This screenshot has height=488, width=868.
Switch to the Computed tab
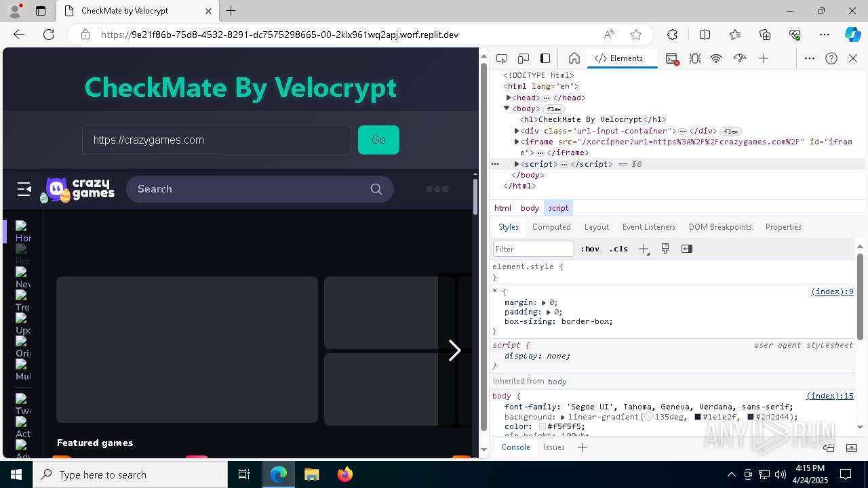click(x=551, y=227)
